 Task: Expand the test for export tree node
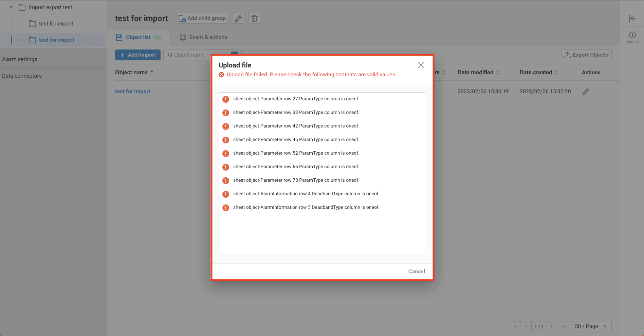21,24
